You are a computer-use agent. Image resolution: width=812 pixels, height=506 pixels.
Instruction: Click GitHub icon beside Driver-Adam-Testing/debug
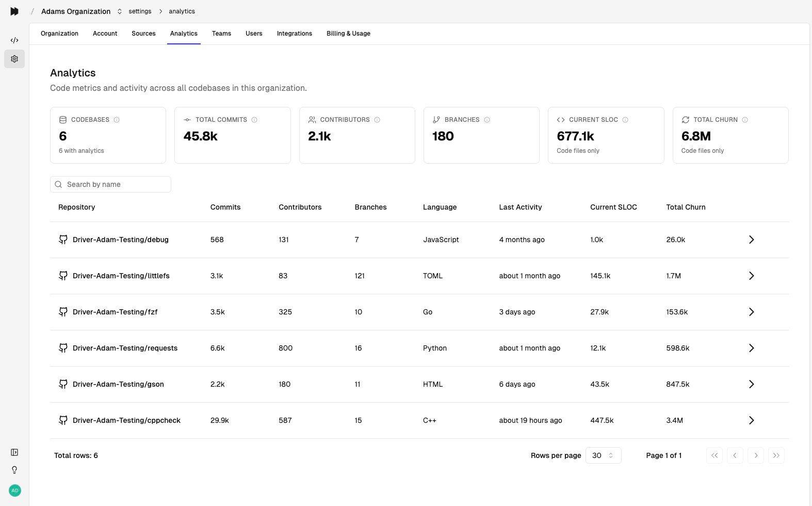(x=63, y=240)
